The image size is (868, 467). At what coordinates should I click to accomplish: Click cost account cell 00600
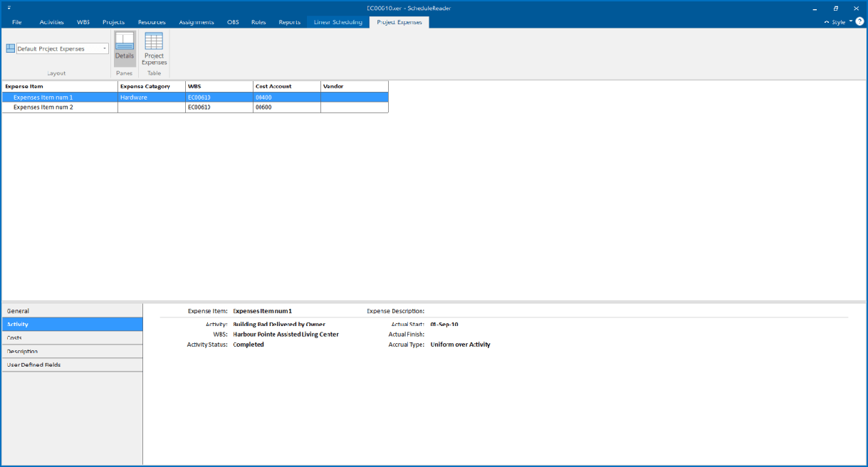287,107
